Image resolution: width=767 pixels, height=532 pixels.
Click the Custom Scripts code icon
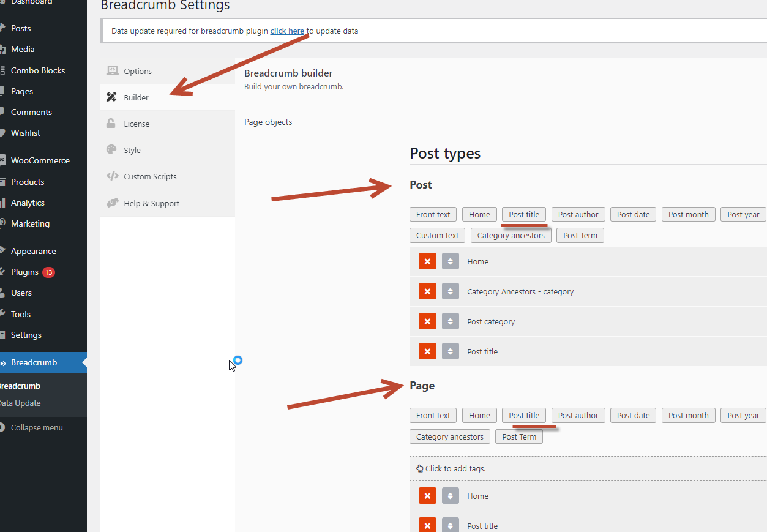pos(112,176)
